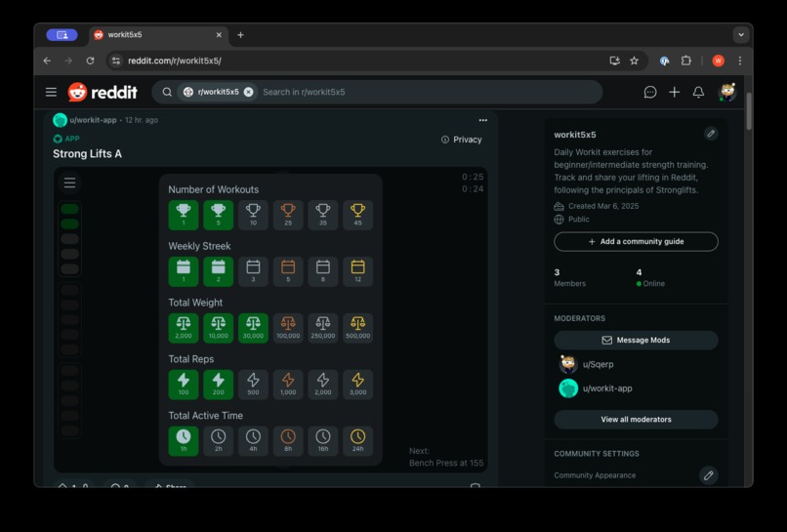
Task: Click View all moderators button
Action: click(x=636, y=420)
